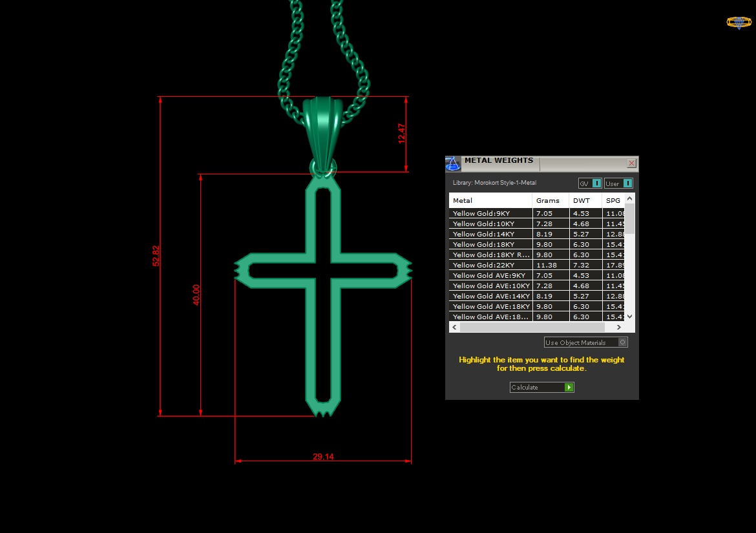Select the Yellow Gold:9KY row
Image resolution: width=756 pixels, height=533 pixels.
[536, 213]
